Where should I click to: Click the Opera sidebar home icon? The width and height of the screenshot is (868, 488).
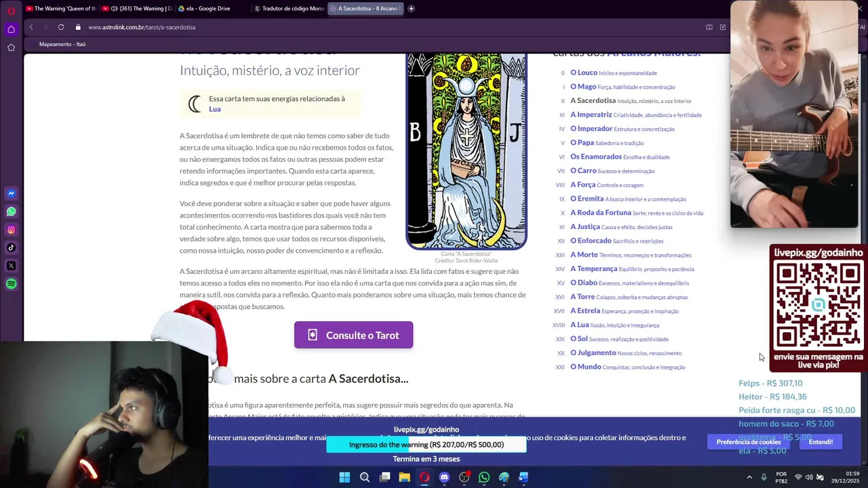pyautogui.click(x=11, y=29)
